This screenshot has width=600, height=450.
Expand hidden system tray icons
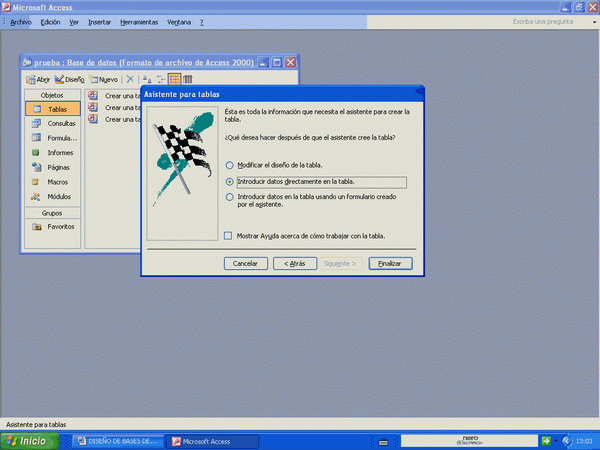567,441
